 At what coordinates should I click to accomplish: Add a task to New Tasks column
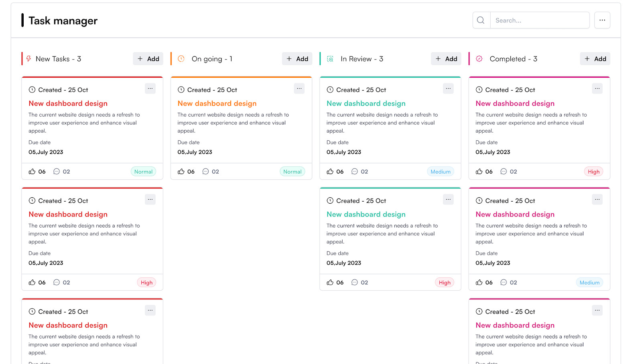pos(148,59)
